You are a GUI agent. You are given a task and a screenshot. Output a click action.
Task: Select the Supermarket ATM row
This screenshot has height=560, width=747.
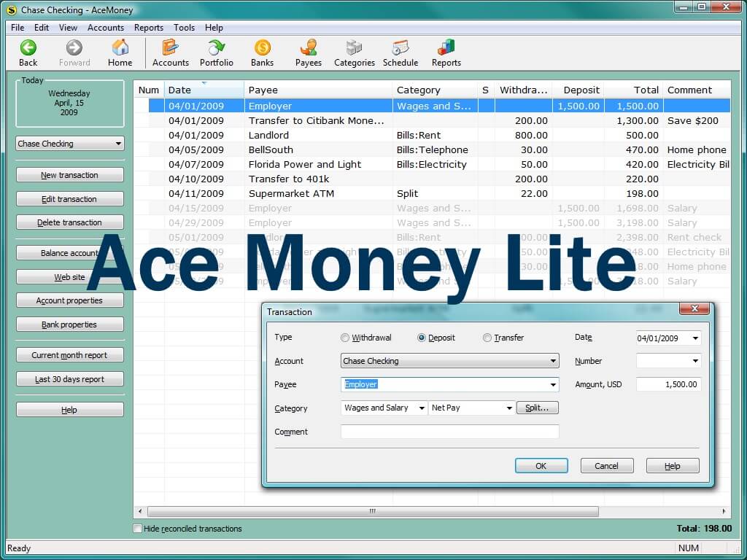(432, 193)
